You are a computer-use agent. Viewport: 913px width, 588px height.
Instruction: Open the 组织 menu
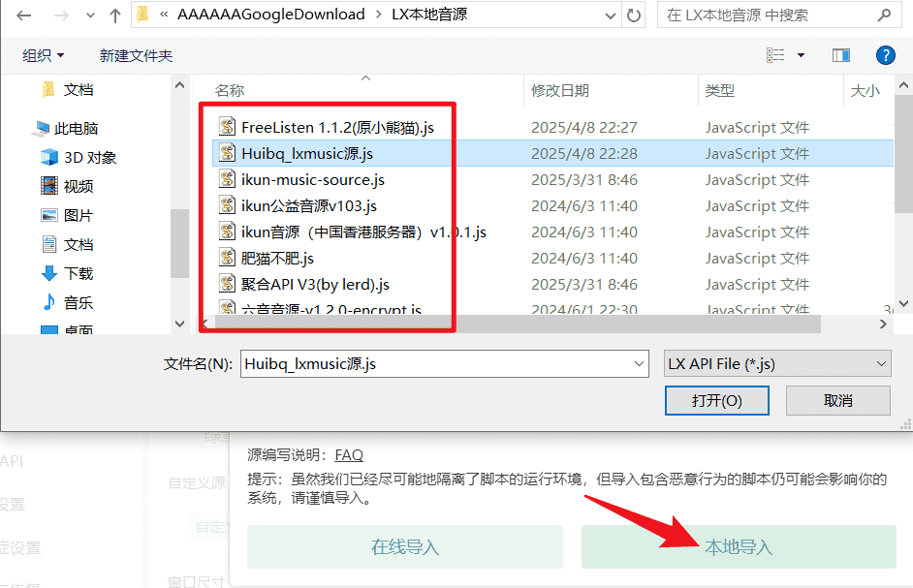coord(43,56)
